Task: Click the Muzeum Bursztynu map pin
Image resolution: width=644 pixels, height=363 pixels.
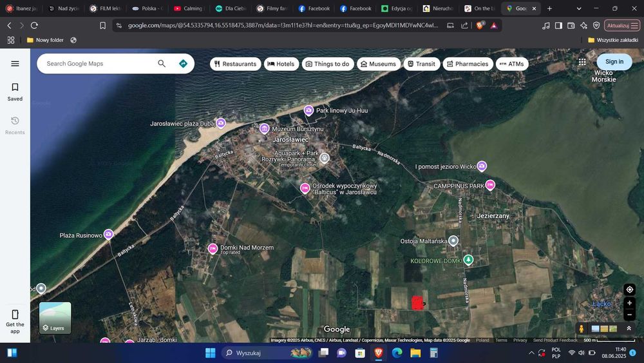Action: point(265,129)
